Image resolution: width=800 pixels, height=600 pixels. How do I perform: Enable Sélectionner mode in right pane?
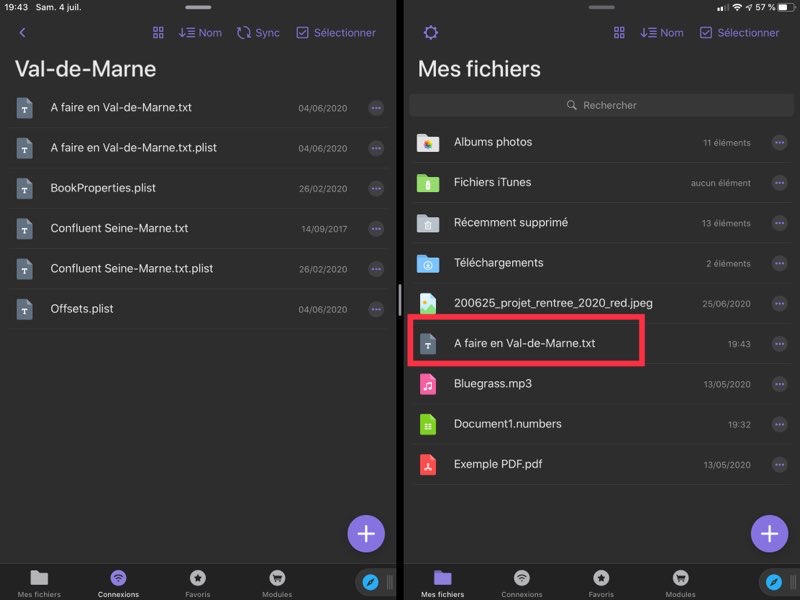(739, 33)
